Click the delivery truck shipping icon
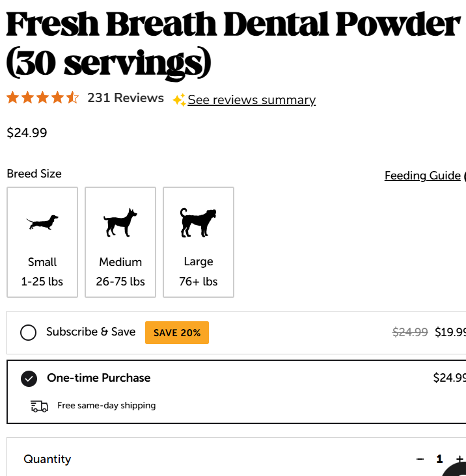Screen dimensions: 466x476 click(x=40, y=406)
